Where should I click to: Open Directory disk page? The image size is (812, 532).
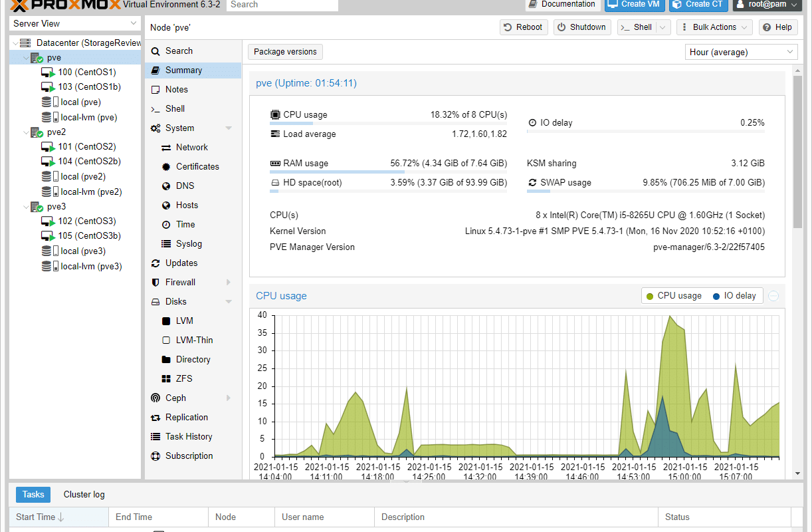(193, 360)
